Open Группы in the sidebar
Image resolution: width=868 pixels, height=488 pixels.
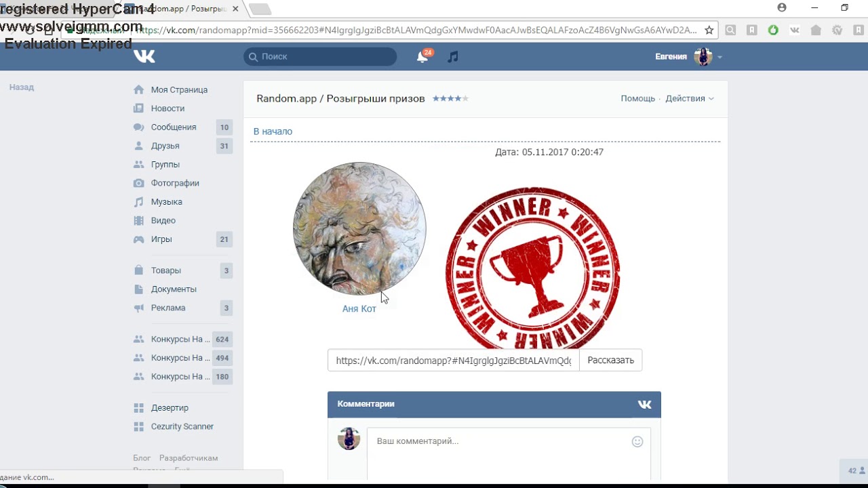165,165
